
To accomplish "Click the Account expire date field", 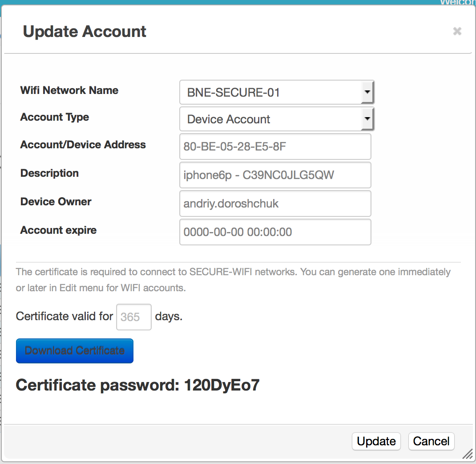I will click(x=275, y=232).
